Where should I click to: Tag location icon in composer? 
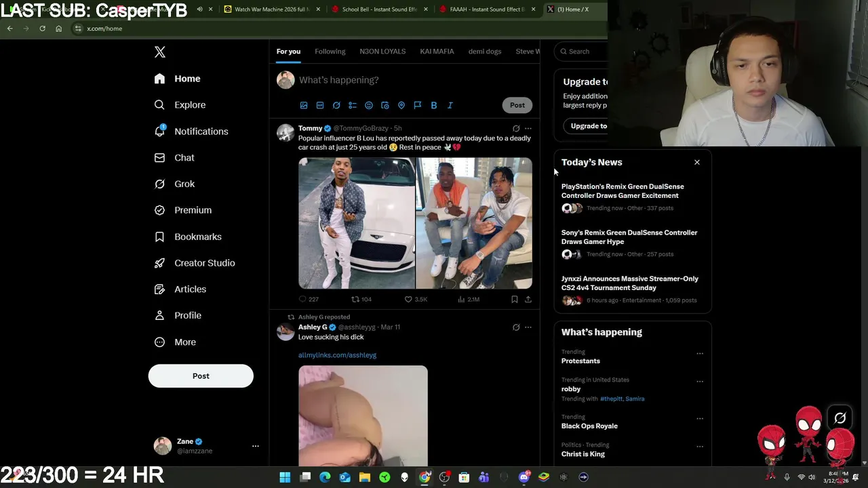(401, 106)
